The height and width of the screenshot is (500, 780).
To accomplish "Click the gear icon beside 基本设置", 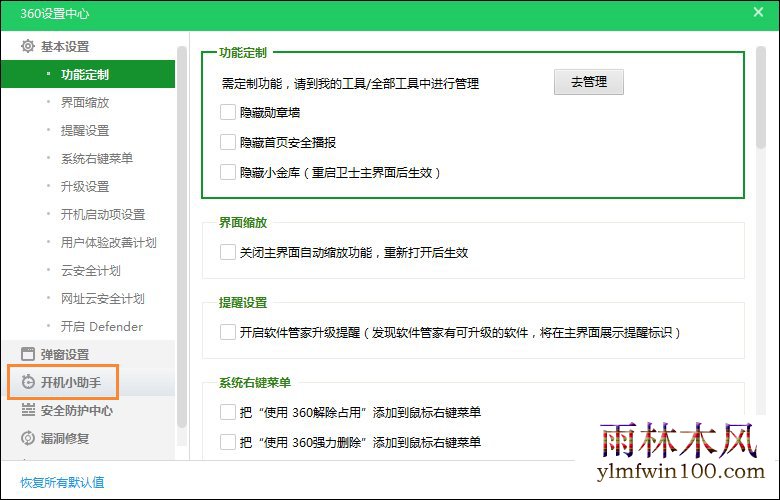I will pyautogui.click(x=28, y=46).
